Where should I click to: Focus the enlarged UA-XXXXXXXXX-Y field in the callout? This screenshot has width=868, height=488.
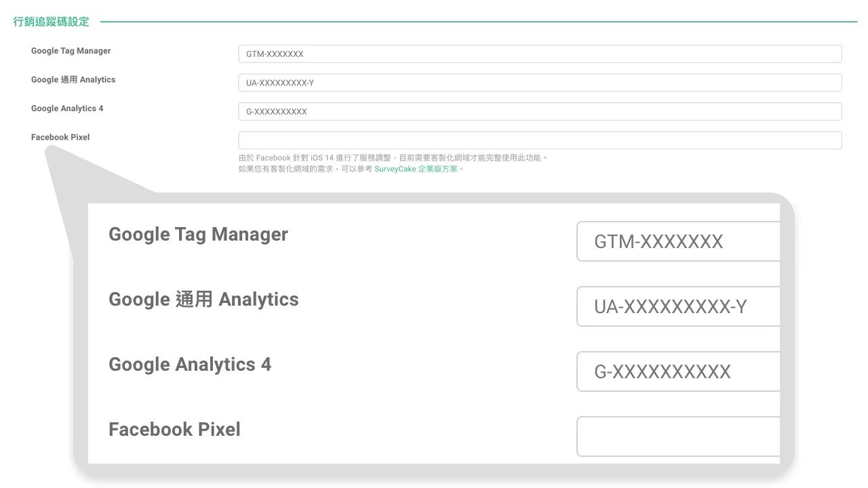pos(678,306)
